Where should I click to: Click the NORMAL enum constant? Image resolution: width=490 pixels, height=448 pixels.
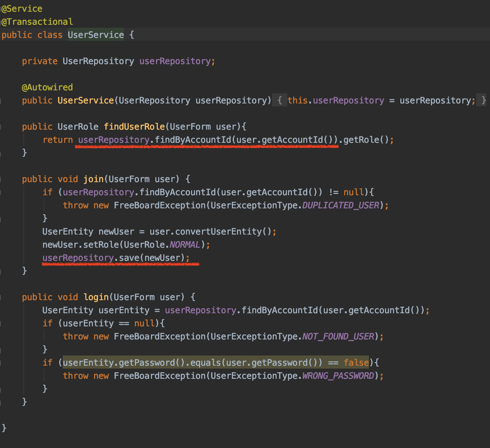185,245
